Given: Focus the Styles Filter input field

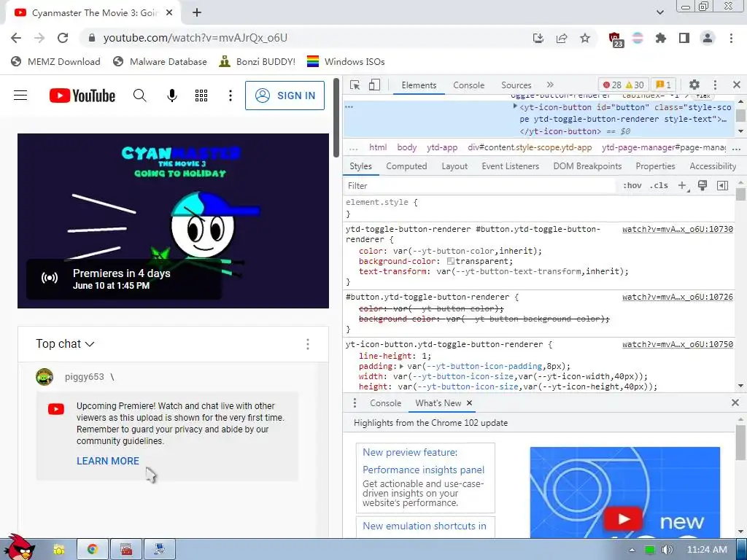Looking at the screenshot, I should coord(480,186).
